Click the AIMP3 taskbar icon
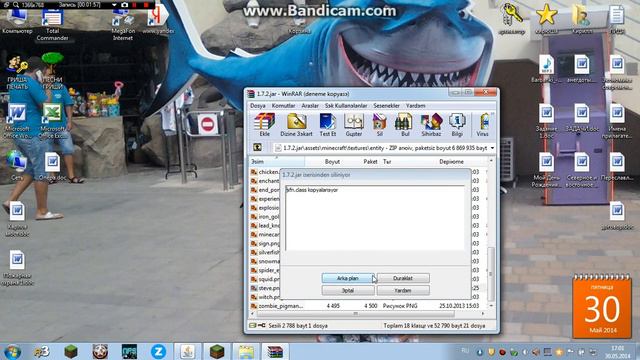Image resolution: width=640 pixels, height=360 pixels. 42,351
